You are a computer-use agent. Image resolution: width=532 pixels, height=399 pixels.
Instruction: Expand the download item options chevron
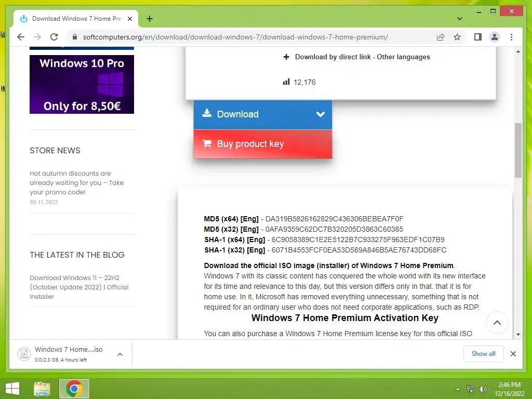120,354
